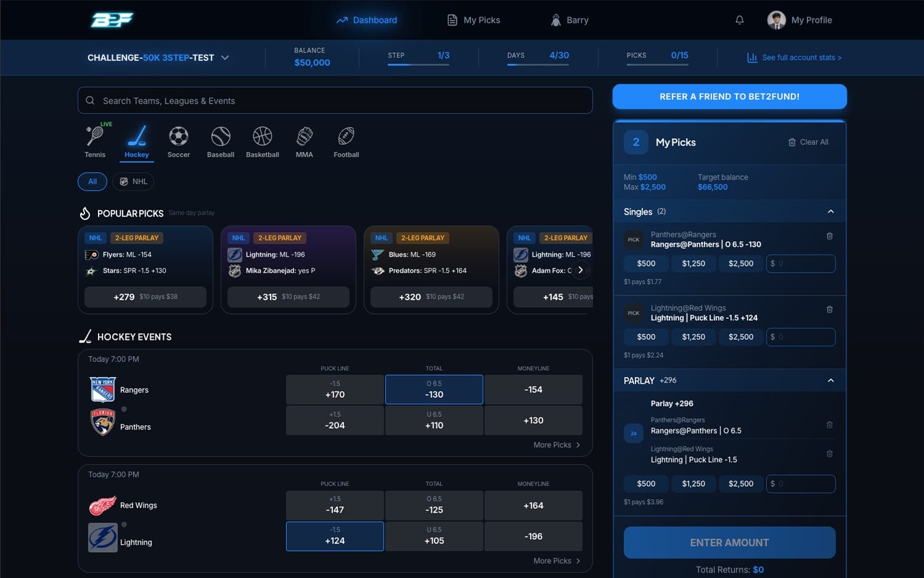Toggle Lightning U 6.5 +105 total pick
This screenshot has height=578, width=924.
click(434, 536)
